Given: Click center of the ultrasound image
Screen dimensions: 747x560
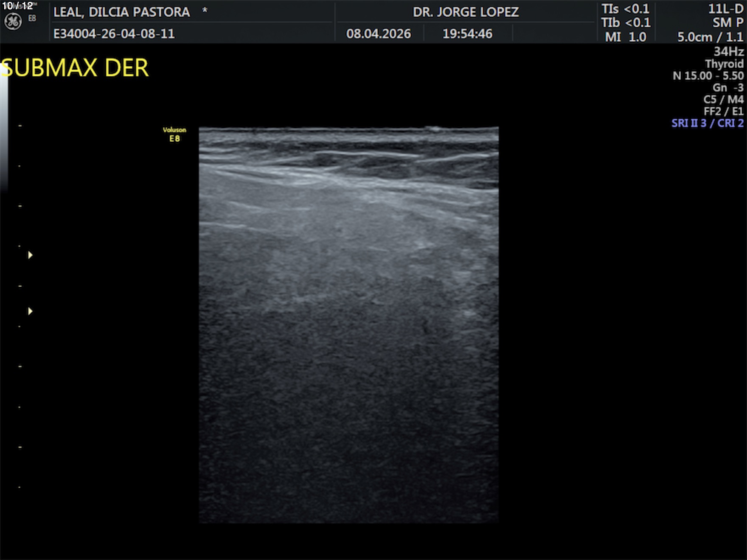Looking at the screenshot, I should [348, 325].
